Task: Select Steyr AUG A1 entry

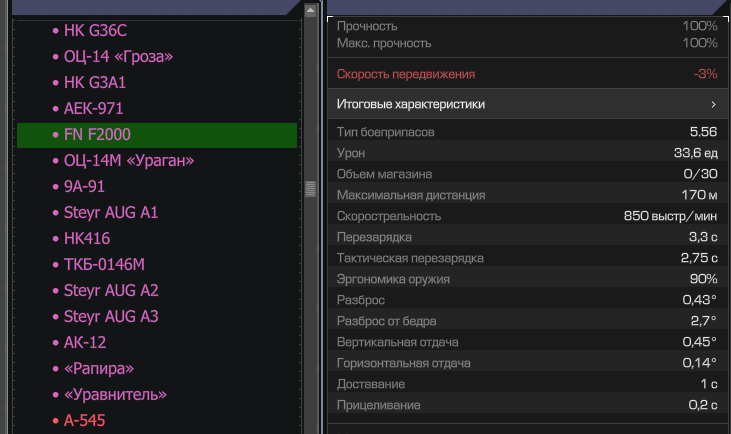Action: click(111, 213)
